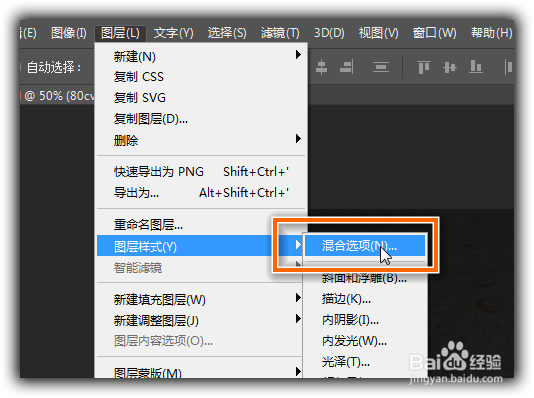The image size is (534, 398).
Task: Choose 复制 SVG from layer menu
Action: pos(202,98)
